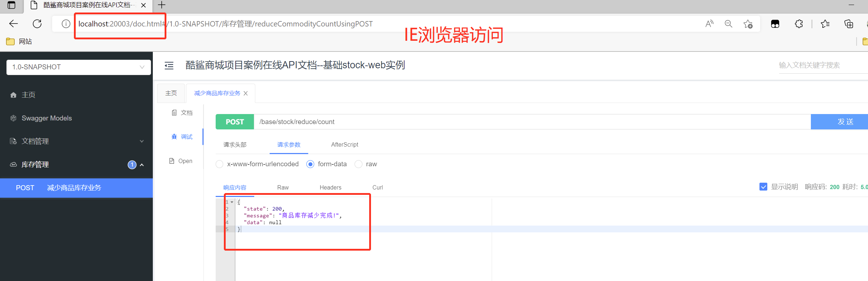Close the 减少商品库存业务 tab

pos(246,93)
